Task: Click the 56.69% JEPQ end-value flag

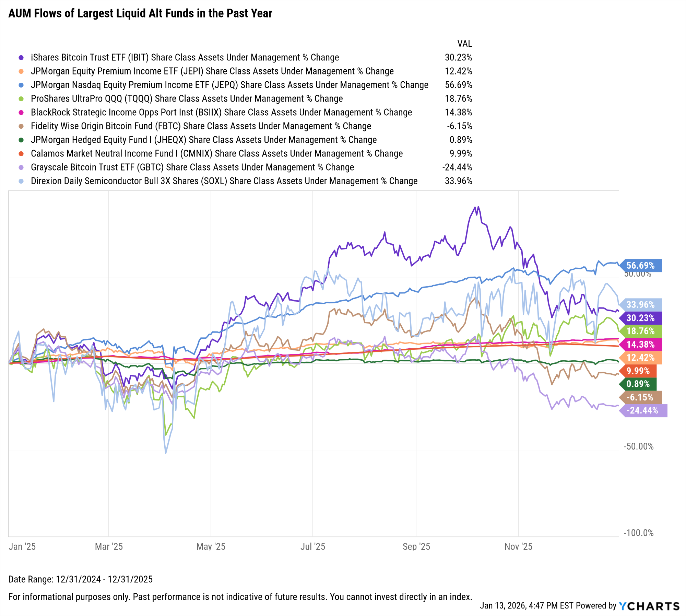Action: click(640, 266)
